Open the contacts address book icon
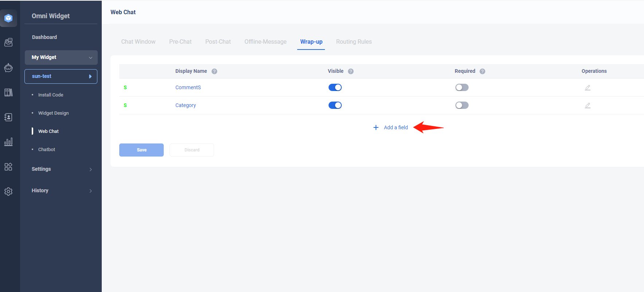Viewport: 644px width, 292px height. pyautogui.click(x=8, y=117)
